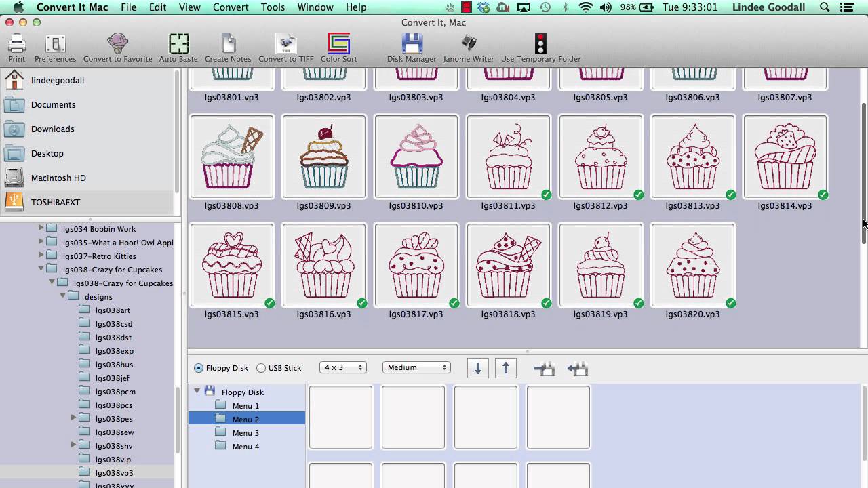Viewport: 868px width, 488px height.
Task: Click the Time Machine menu bar icon
Action: tap(545, 7)
